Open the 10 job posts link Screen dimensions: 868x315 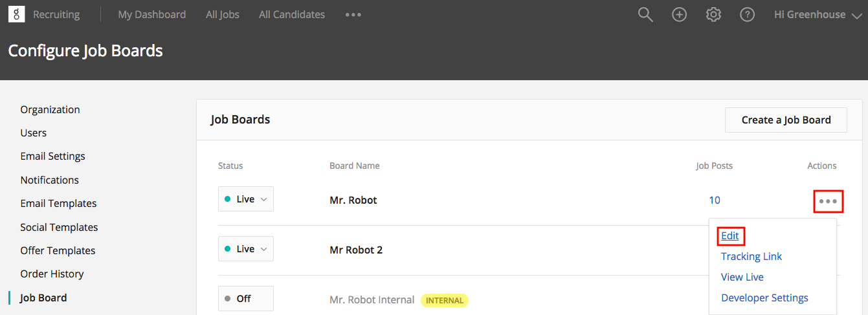(x=715, y=200)
